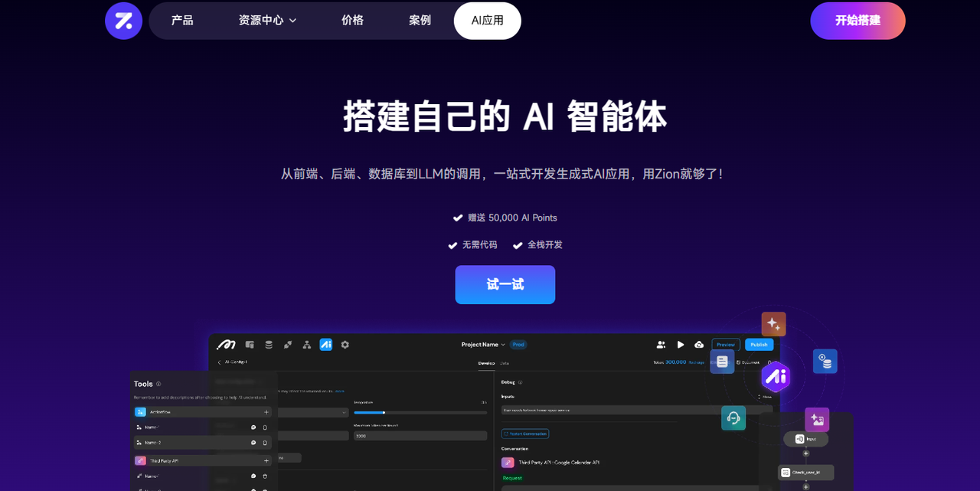
Task: Click the Prod environment badge
Action: pos(518,345)
